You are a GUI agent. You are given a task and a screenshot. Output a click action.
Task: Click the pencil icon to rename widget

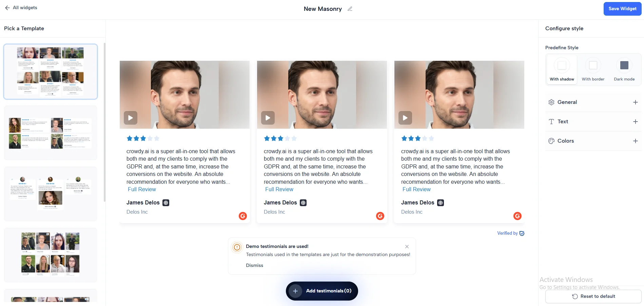(x=350, y=9)
